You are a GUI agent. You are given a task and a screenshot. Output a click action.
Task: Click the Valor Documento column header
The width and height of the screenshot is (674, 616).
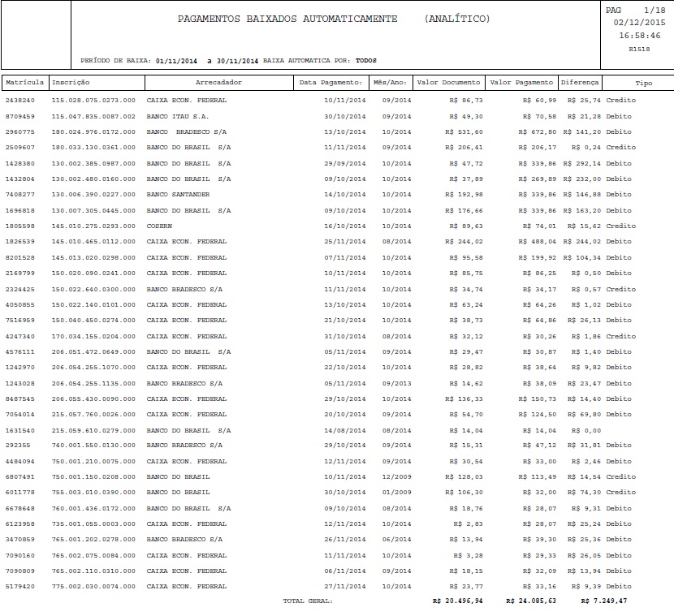[447, 82]
